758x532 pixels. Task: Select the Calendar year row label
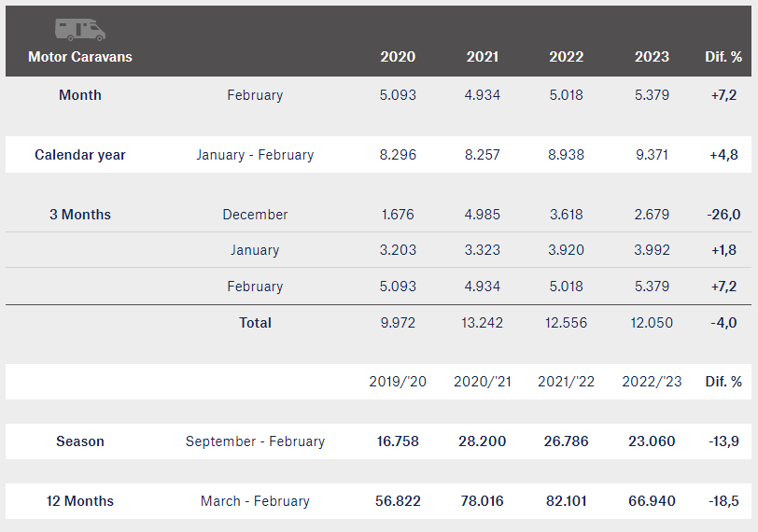[80, 155]
